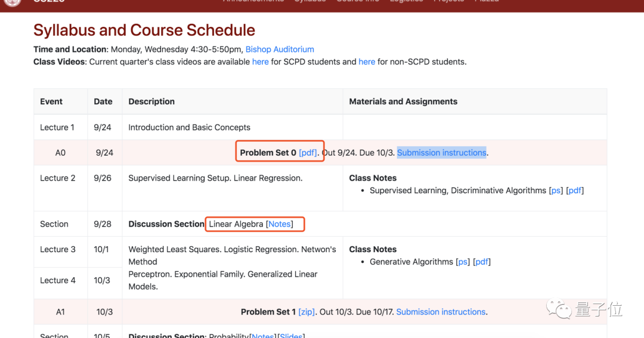Open the Linear Algebra Notes link

click(280, 224)
